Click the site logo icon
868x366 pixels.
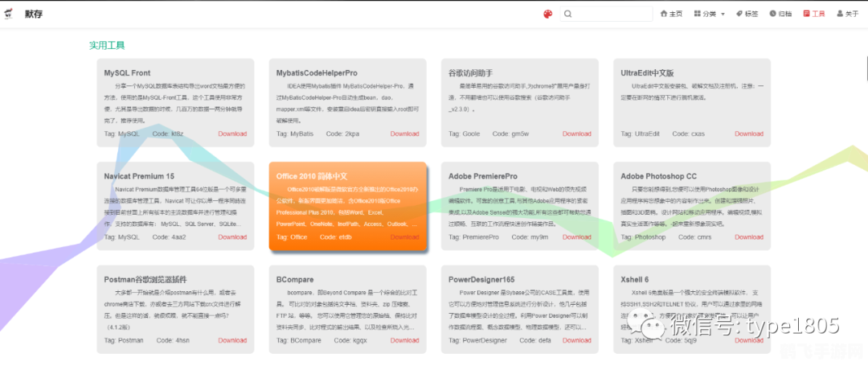8,14
